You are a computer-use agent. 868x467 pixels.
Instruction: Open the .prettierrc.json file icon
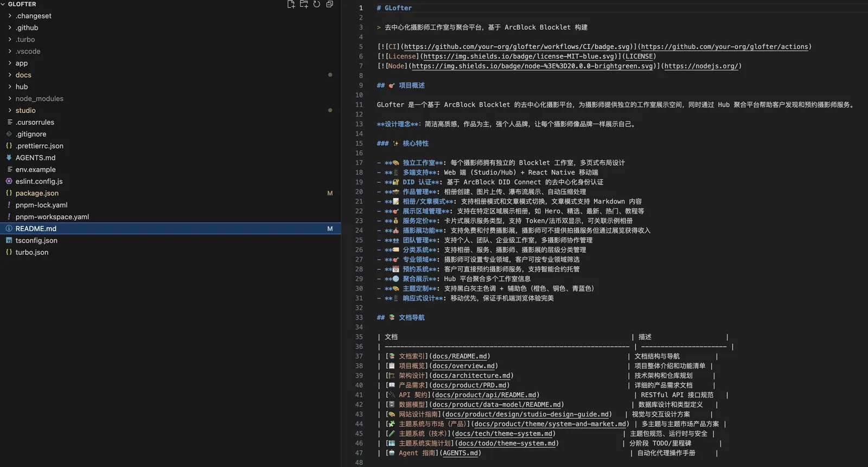(9, 146)
